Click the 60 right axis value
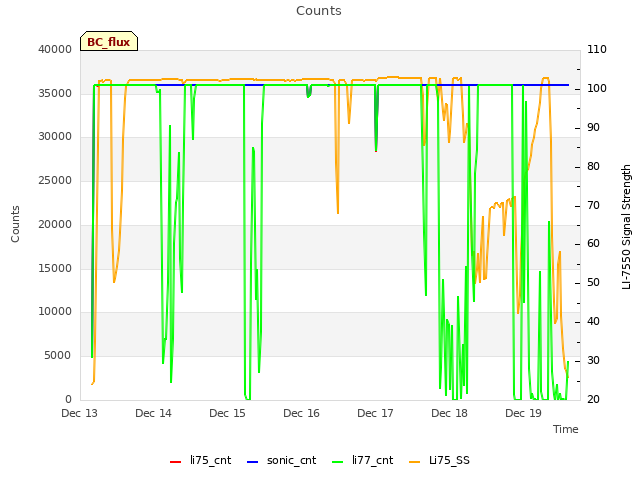Image resolution: width=640 pixels, height=480 pixels. pos(593,244)
